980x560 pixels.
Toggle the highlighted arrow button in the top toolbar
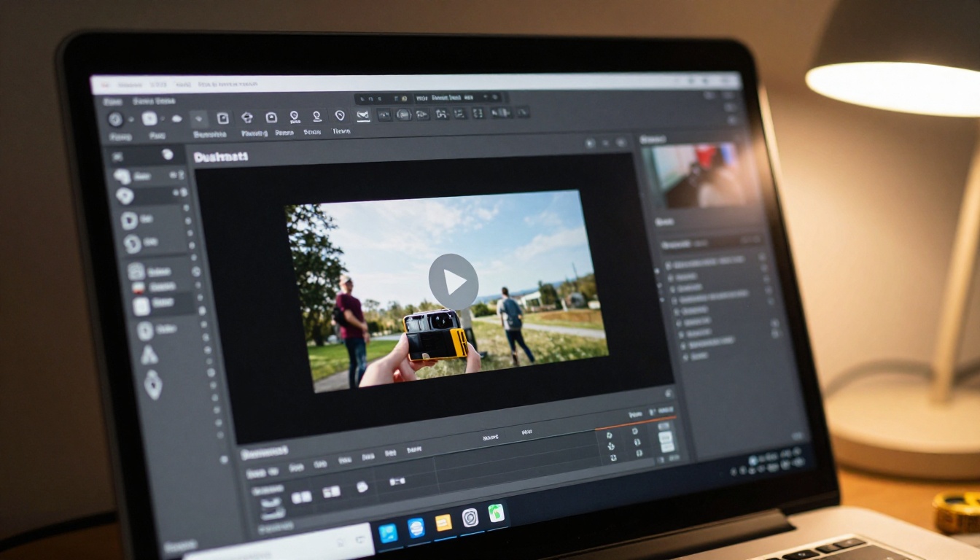199,118
